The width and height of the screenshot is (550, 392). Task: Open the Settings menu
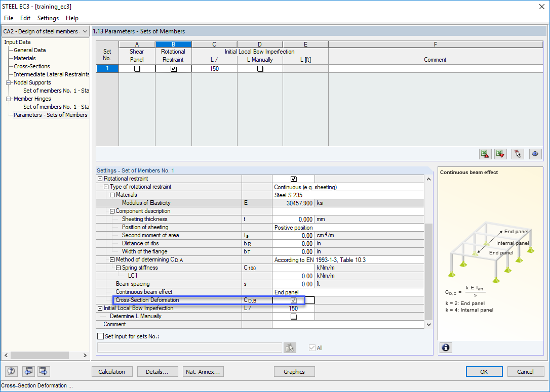(48, 18)
